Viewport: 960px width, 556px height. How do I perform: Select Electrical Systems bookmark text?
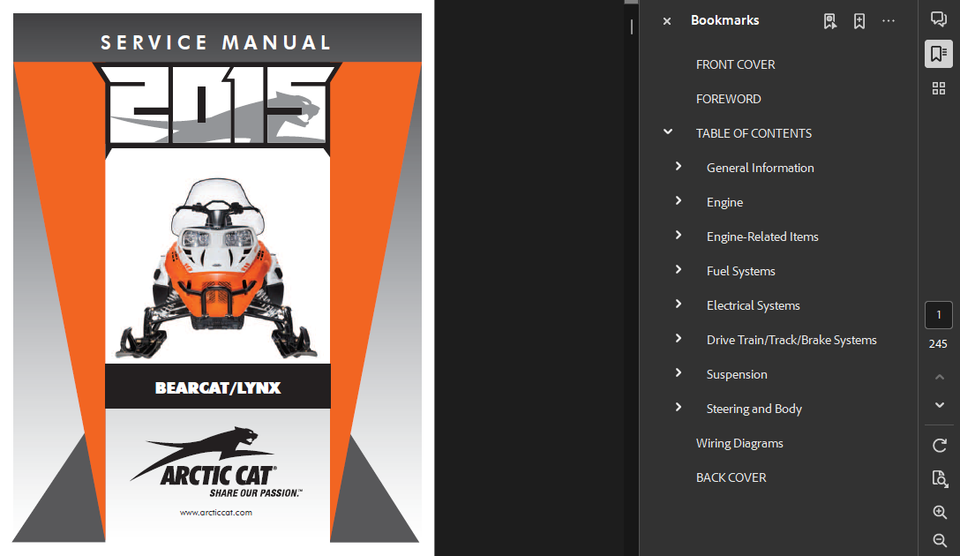tap(753, 306)
